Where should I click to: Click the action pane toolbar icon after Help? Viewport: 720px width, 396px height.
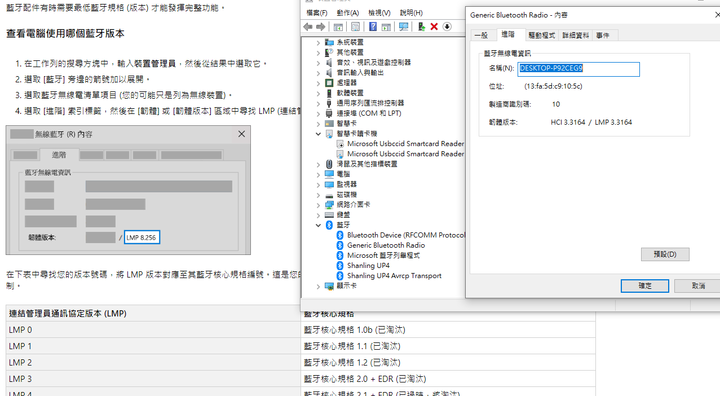pos(386,27)
